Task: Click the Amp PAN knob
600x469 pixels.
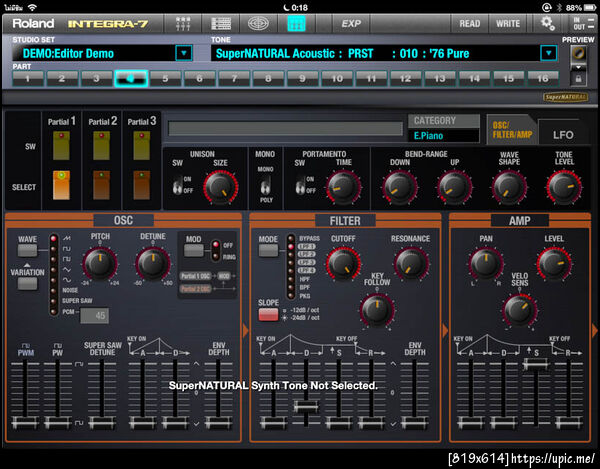Action: pyautogui.click(x=486, y=264)
